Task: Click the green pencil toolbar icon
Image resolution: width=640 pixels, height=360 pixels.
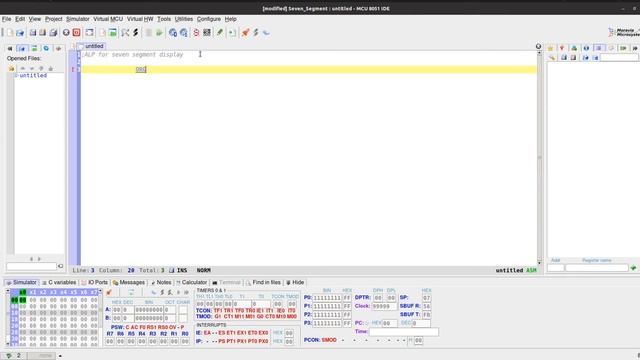Action: [220, 33]
